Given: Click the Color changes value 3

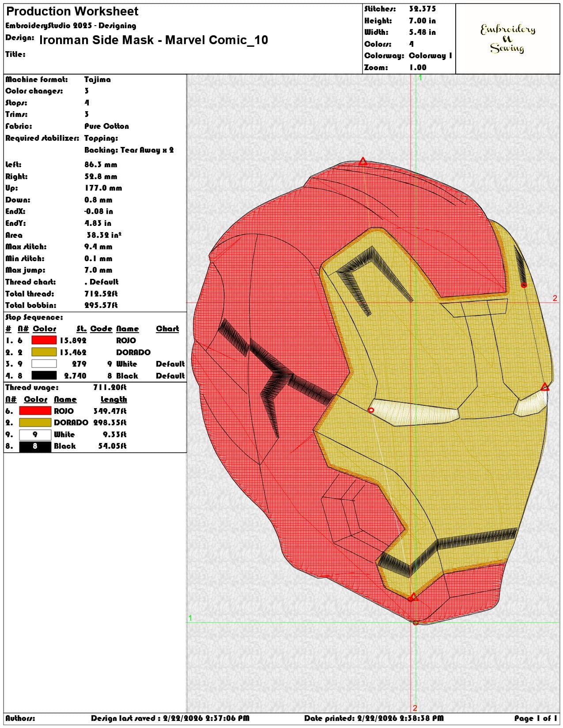Looking at the screenshot, I should click(87, 91).
